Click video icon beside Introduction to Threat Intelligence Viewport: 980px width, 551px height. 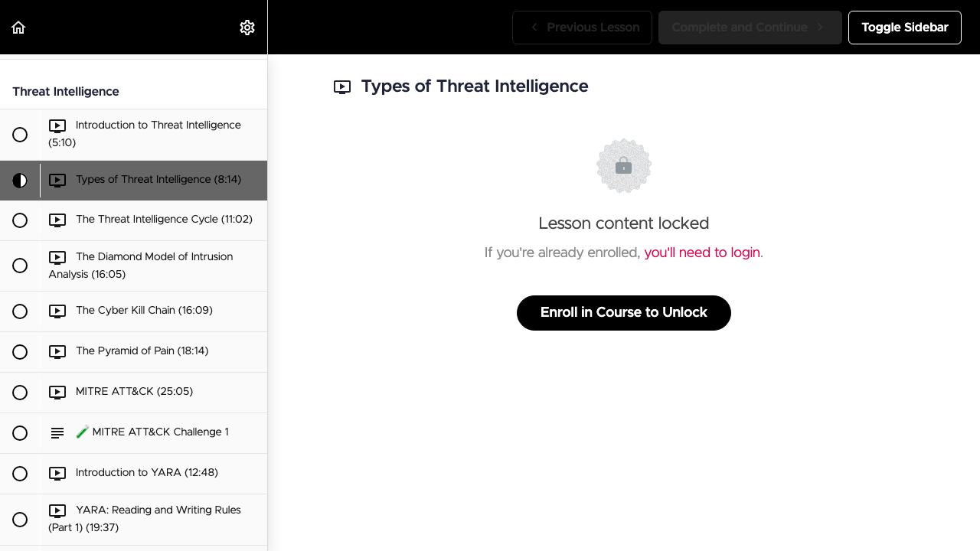57,126
